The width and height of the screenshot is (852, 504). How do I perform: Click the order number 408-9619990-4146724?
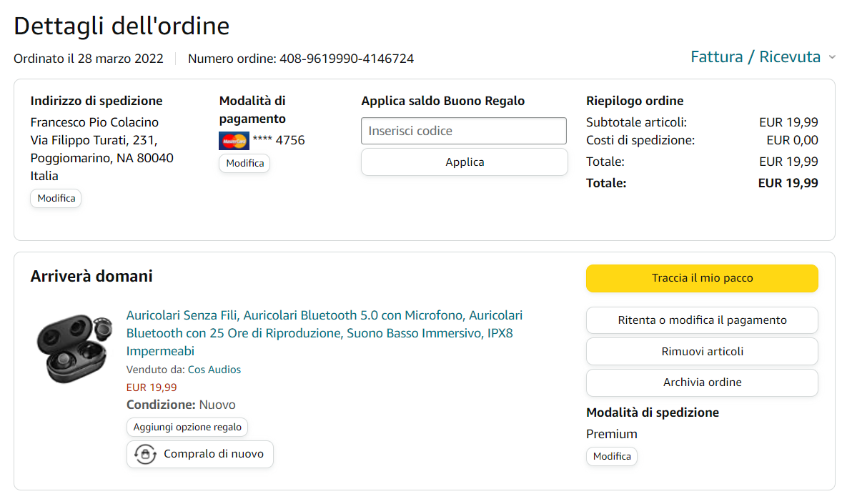tap(346, 59)
